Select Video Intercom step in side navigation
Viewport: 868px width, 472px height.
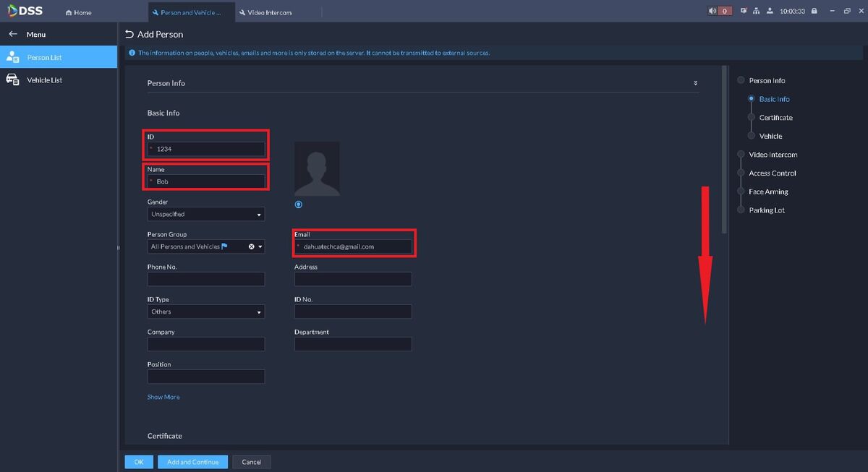(x=773, y=155)
